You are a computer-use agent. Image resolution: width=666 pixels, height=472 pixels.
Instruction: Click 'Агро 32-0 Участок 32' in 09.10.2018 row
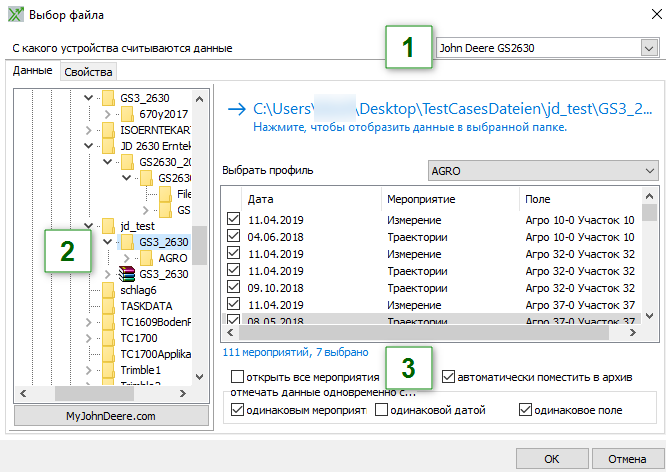click(x=580, y=288)
